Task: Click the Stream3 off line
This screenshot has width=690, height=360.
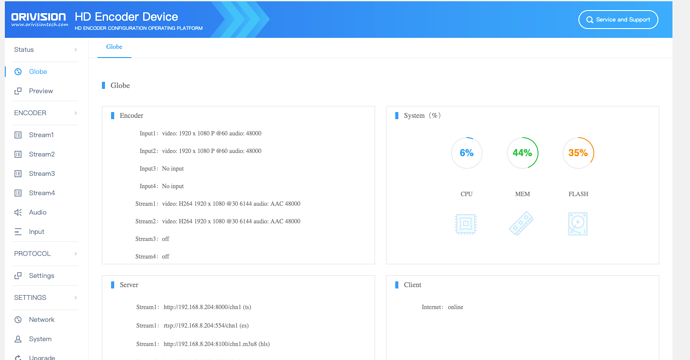Action: [152, 239]
